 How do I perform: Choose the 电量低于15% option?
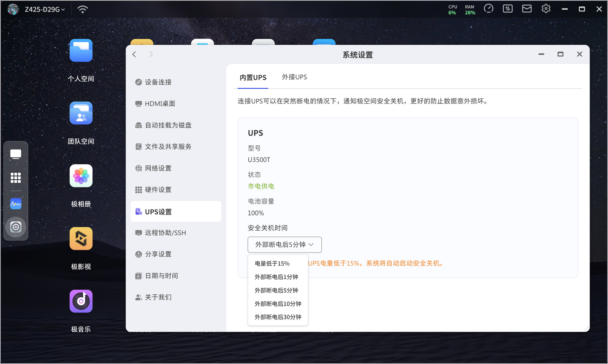(x=278, y=263)
